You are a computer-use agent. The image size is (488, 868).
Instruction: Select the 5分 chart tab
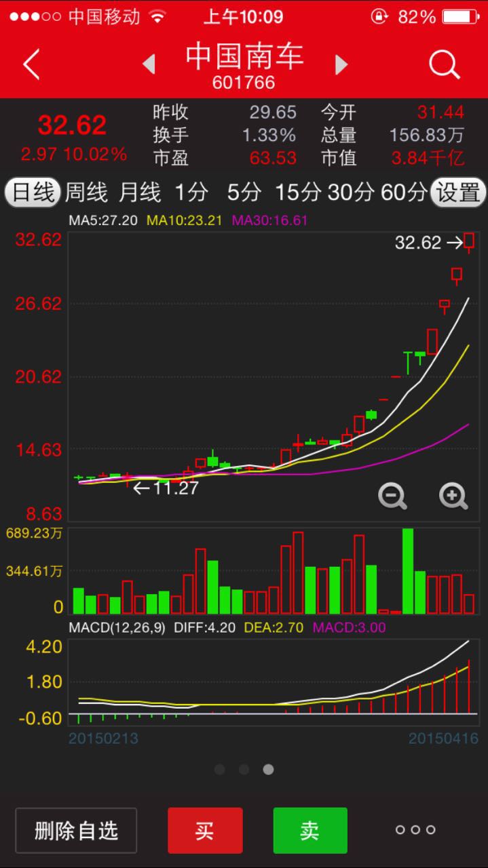pos(244,192)
